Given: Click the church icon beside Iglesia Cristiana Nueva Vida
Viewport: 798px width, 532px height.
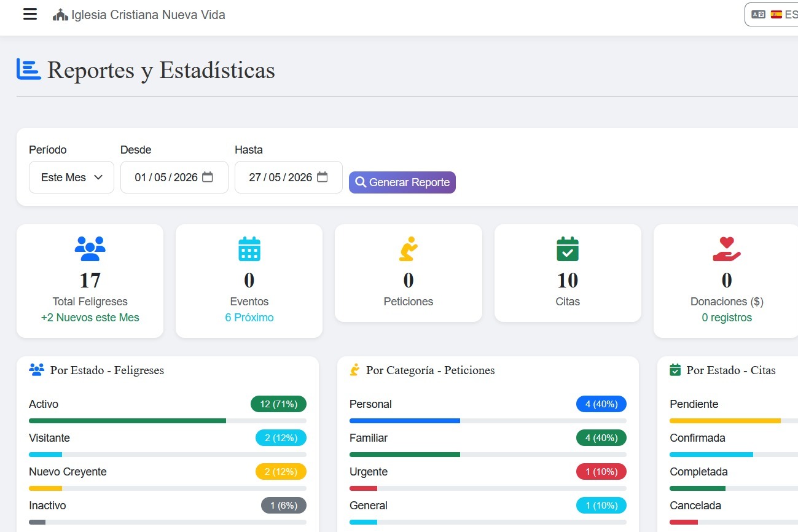Looking at the screenshot, I should coord(60,15).
